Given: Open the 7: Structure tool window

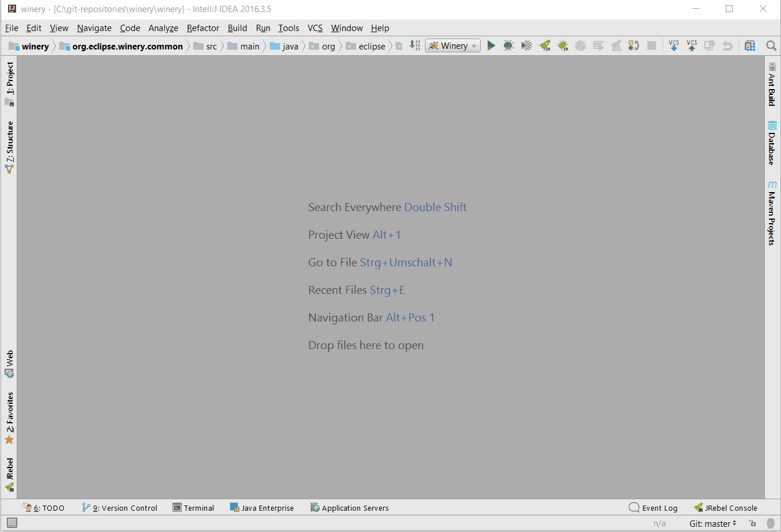Looking at the screenshot, I should [9, 147].
